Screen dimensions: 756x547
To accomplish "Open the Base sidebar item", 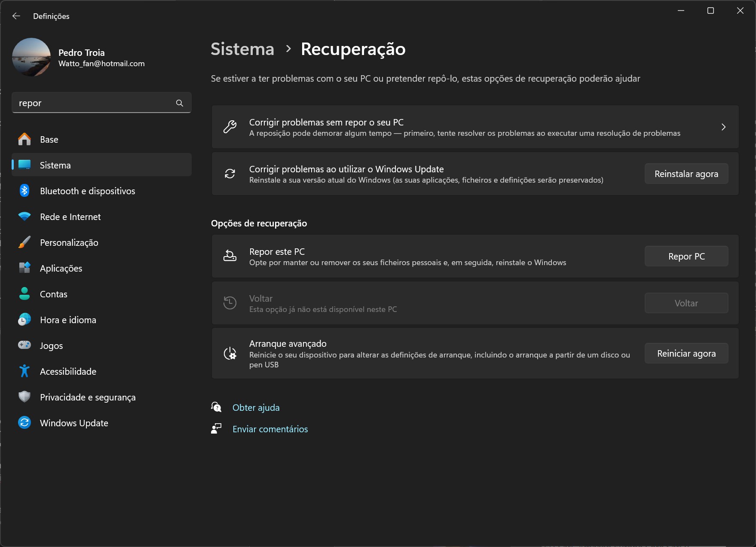I will [49, 140].
